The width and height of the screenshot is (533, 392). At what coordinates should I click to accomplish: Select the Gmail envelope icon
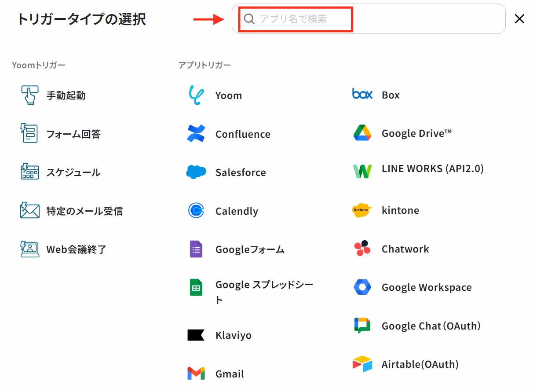[196, 374]
